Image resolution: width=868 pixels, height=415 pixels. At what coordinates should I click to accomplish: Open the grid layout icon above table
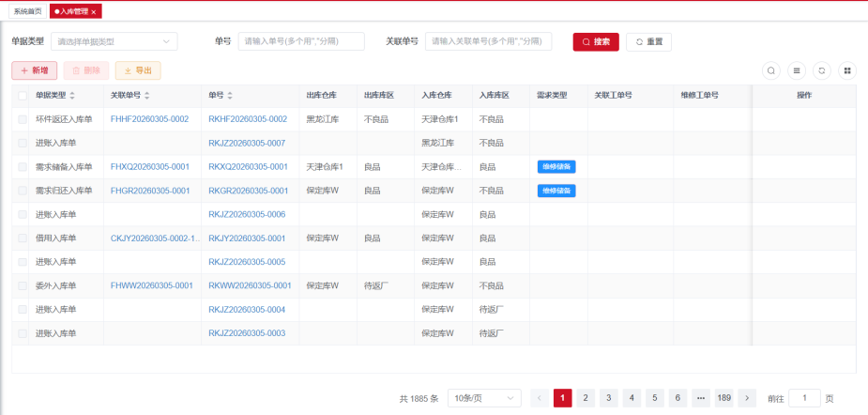point(847,71)
